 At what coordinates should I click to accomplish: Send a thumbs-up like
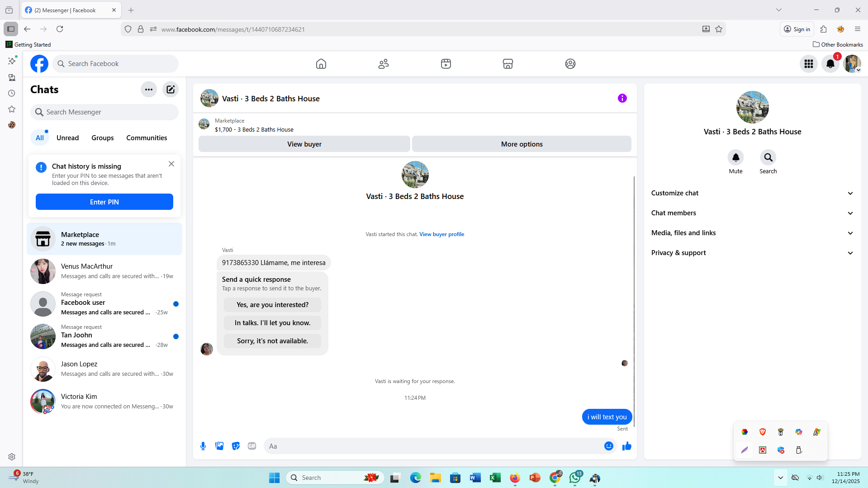(627, 446)
